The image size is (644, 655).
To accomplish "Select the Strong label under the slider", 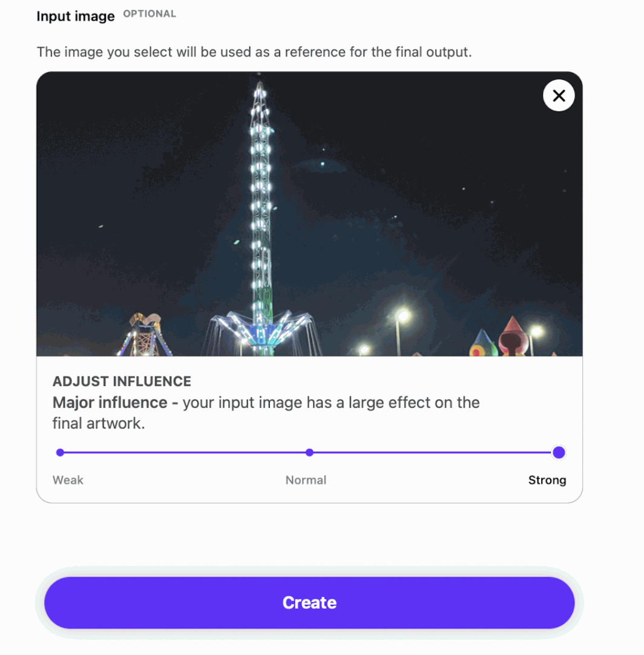I will 547,480.
